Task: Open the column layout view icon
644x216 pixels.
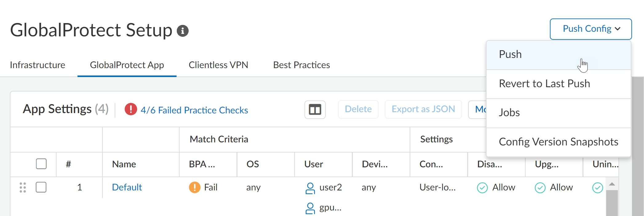Action: [315, 109]
